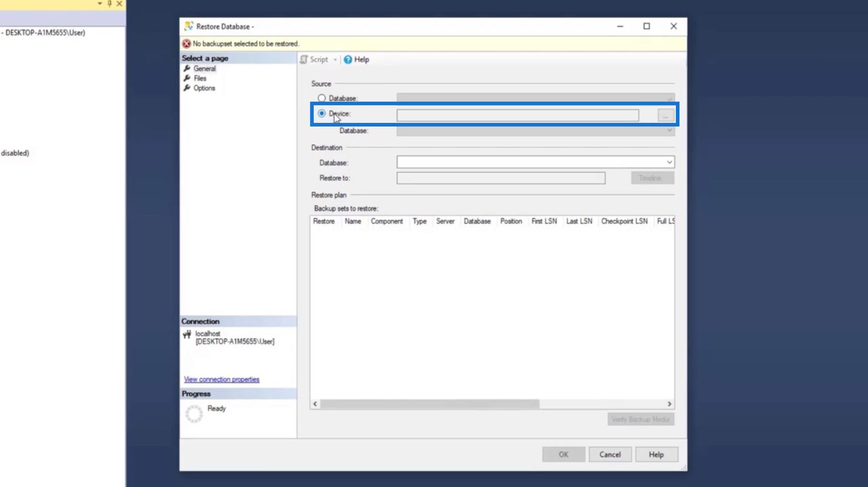Click the Verify Backup Media button
This screenshot has width=868, height=487.
point(641,419)
